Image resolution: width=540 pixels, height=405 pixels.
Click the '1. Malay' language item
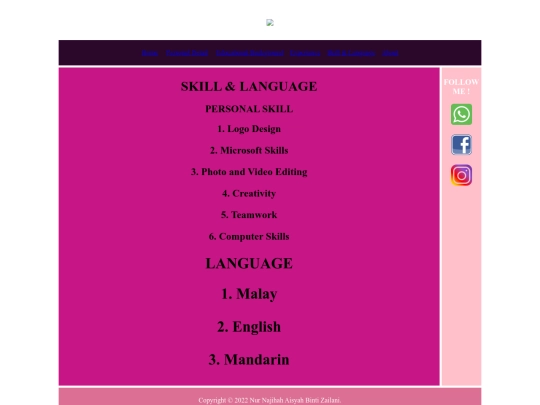(x=249, y=294)
